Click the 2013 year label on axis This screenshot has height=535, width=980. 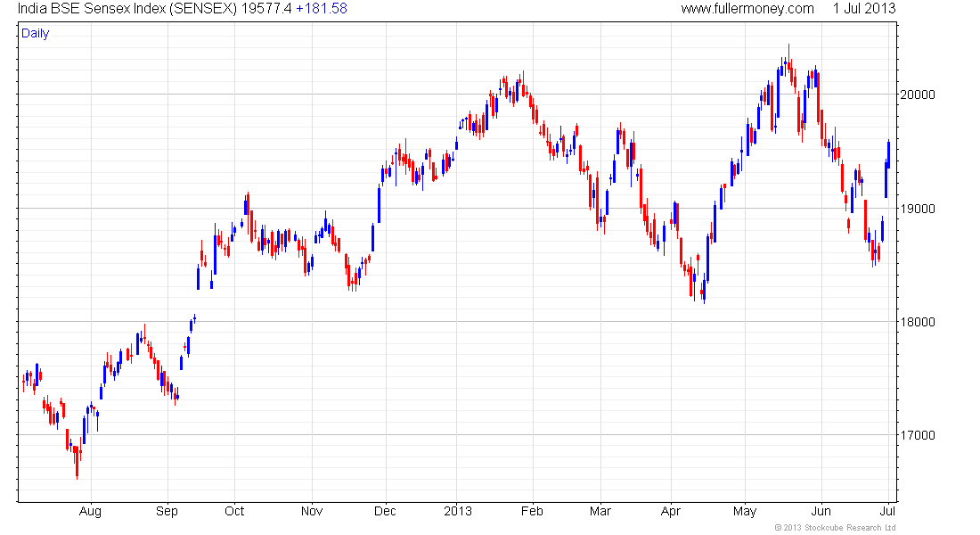coord(458,511)
